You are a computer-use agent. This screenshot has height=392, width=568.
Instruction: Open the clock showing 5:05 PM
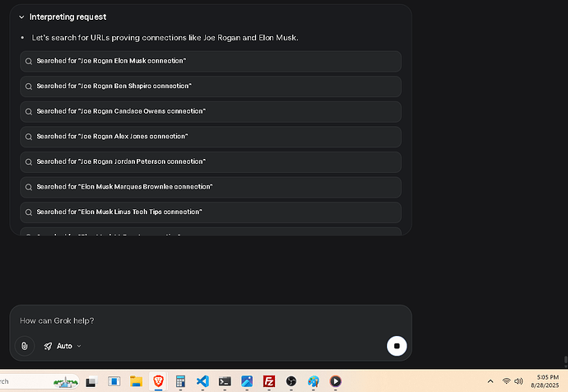(545, 381)
